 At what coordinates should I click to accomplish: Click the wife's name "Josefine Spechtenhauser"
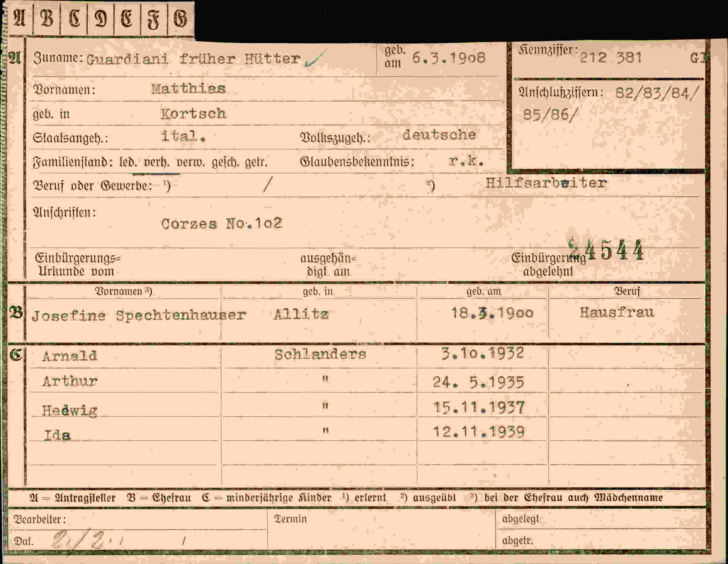[139, 315]
